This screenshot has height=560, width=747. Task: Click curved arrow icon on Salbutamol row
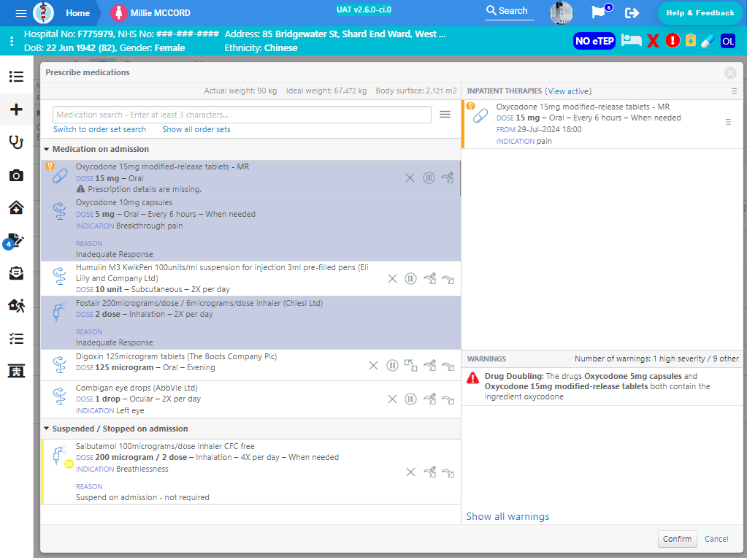pyautogui.click(x=448, y=473)
